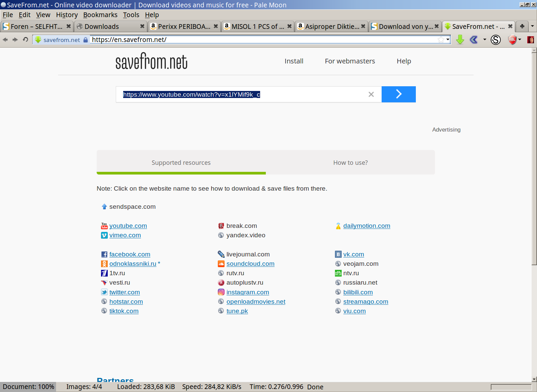Click the Instagram icon beside instagram.com
The image size is (537, 392).
point(221,292)
